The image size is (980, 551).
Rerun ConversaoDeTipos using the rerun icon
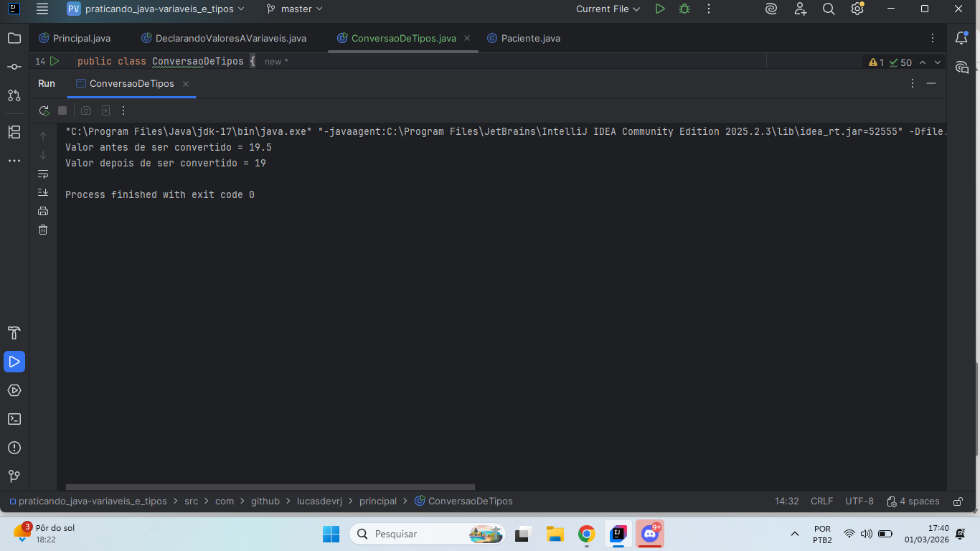click(x=44, y=110)
